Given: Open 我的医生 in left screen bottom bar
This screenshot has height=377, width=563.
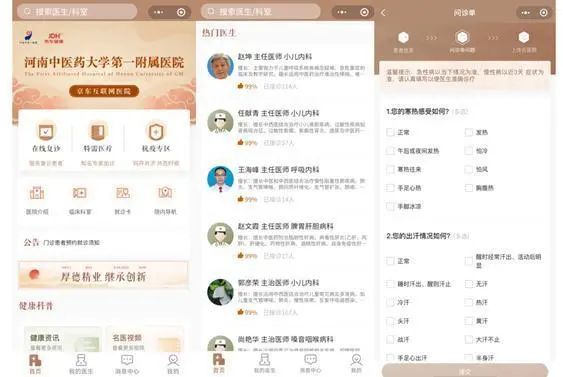Looking at the screenshot, I should (x=81, y=364).
